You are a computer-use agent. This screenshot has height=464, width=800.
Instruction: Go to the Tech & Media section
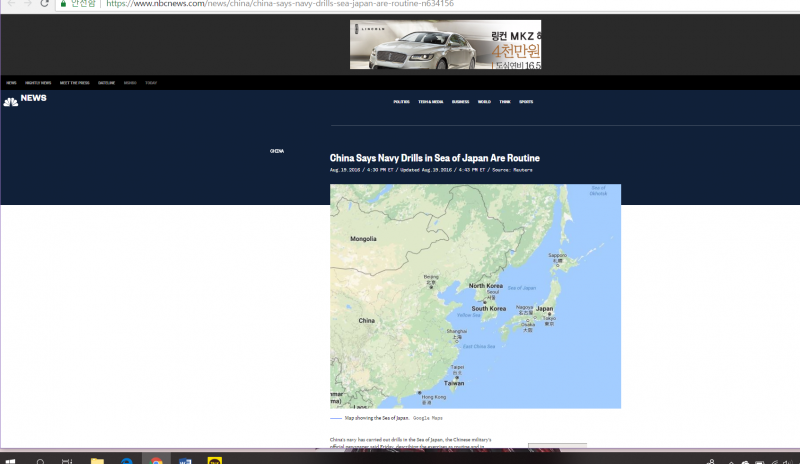[x=431, y=102]
